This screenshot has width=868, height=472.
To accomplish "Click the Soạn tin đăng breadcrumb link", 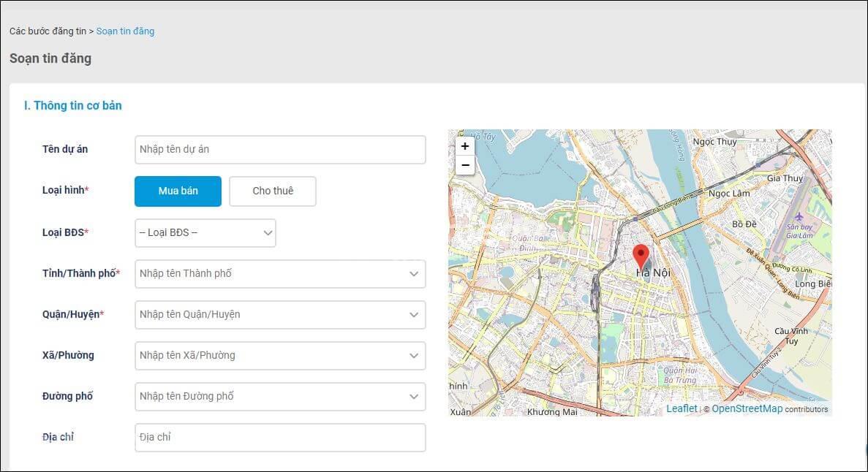I will [x=125, y=31].
